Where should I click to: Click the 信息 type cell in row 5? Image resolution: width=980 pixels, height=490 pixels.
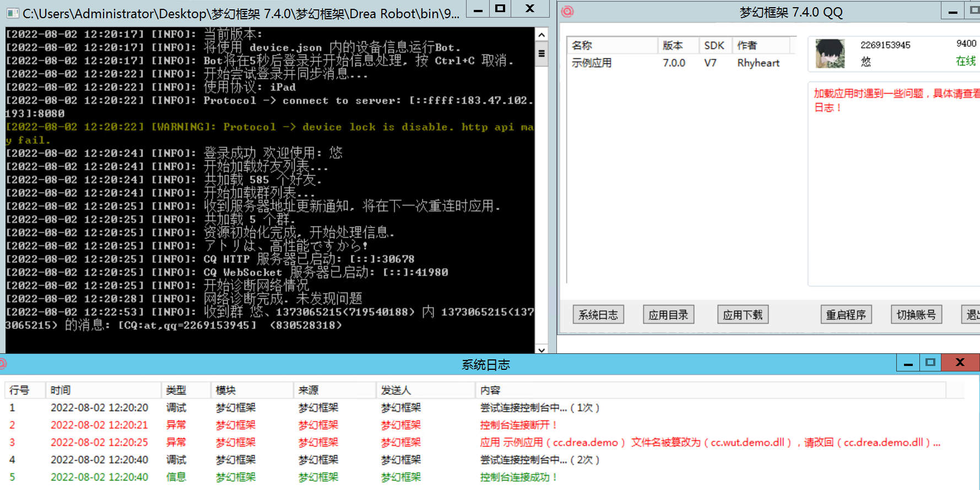[x=176, y=477]
